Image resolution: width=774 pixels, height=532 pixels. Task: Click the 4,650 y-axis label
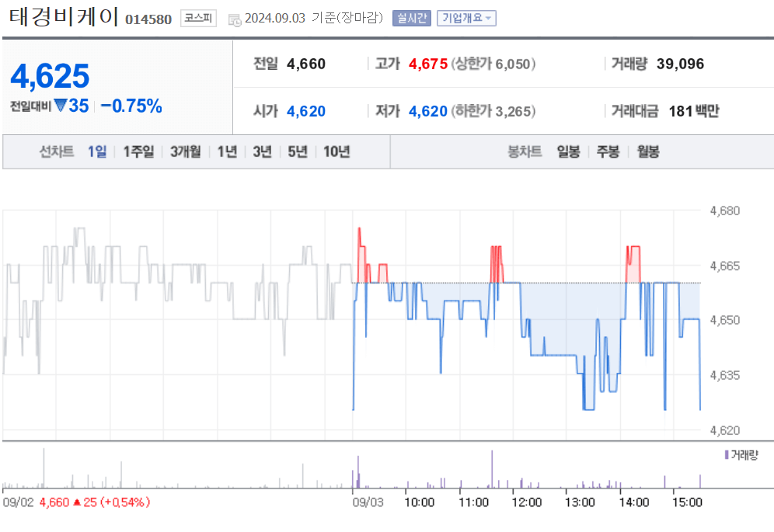[724, 320]
